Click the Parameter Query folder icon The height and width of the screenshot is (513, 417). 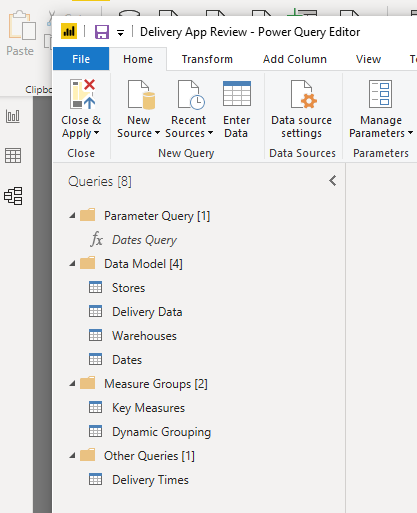coord(88,215)
